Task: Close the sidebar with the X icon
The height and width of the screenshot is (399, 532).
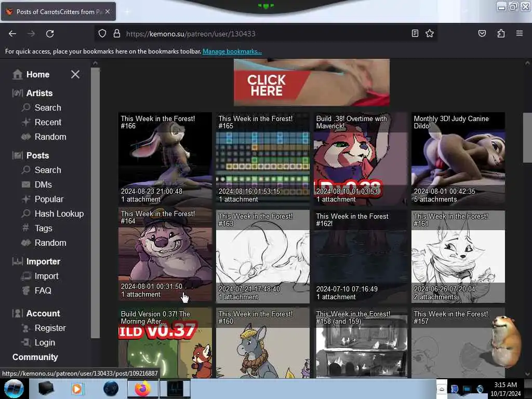Action: pos(75,74)
